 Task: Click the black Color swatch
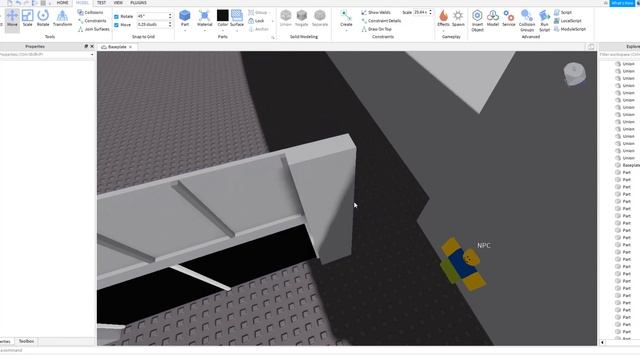pos(222,16)
